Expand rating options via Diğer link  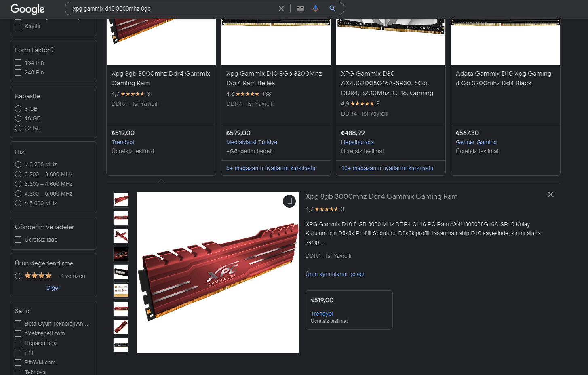point(53,288)
